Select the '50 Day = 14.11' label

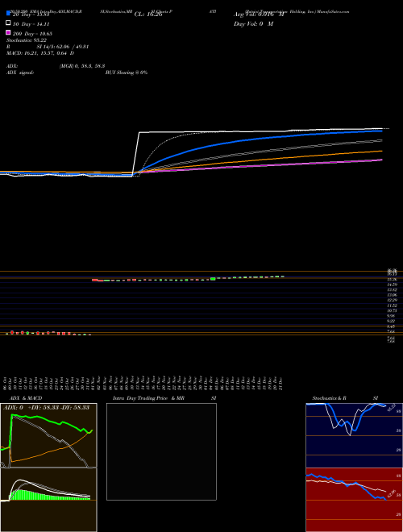coord(31,24)
